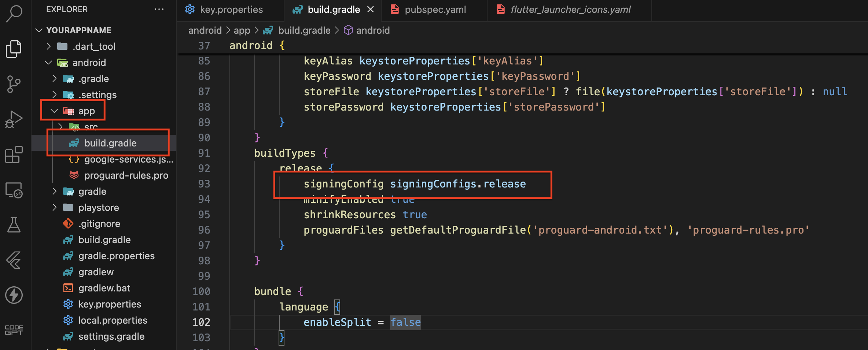The width and height of the screenshot is (868, 350).
Task: Close the build.gradle editor tab
Action: [x=371, y=10]
